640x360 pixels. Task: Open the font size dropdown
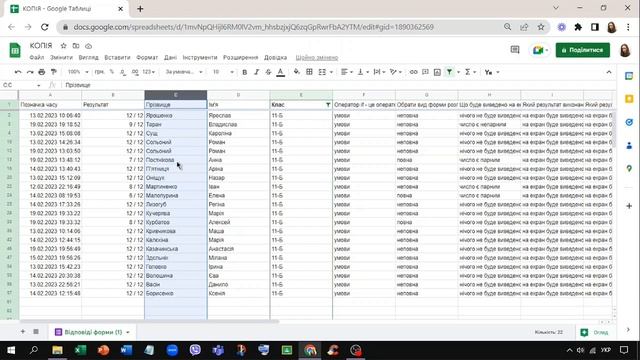(223, 72)
